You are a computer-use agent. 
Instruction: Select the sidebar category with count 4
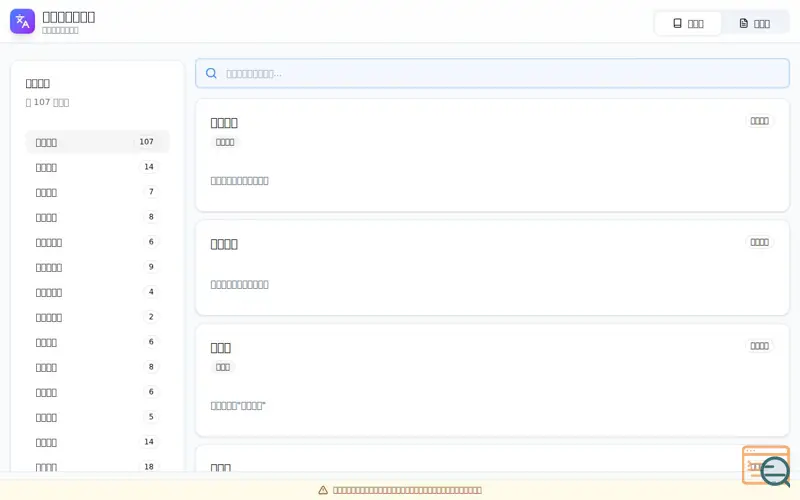[x=97, y=292]
